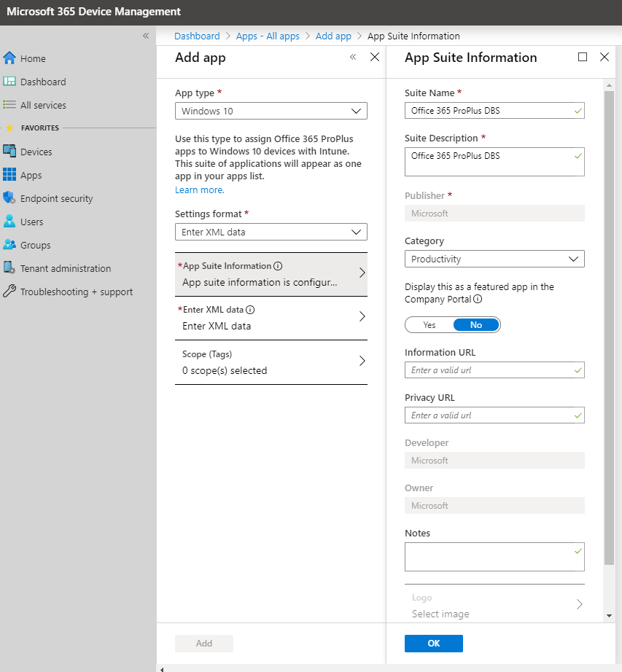Open Tenant administration icon

pyautogui.click(x=9, y=268)
